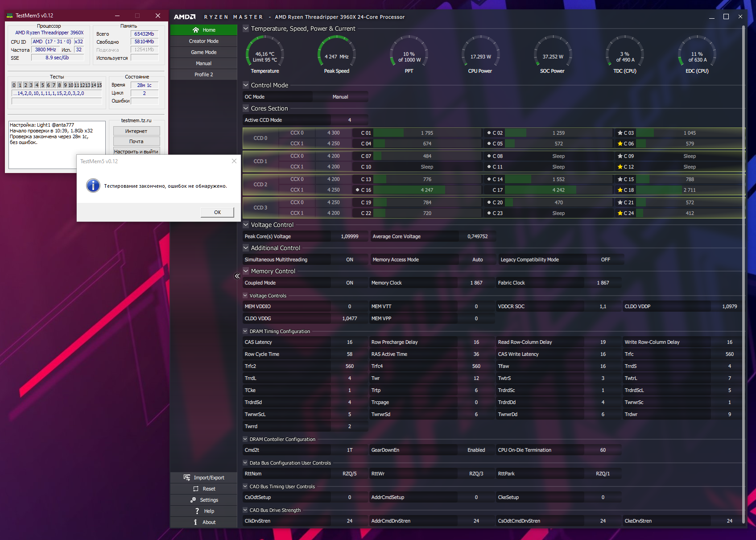Toggle TestMem5 test number 10 box
This screenshot has width=756, height=540.
click(x=71, y=85)
